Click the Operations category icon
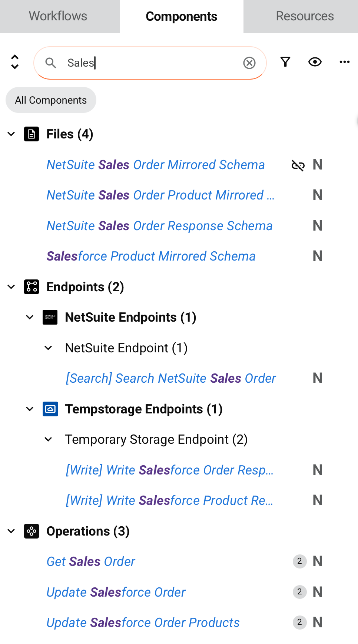 (32, 531)
